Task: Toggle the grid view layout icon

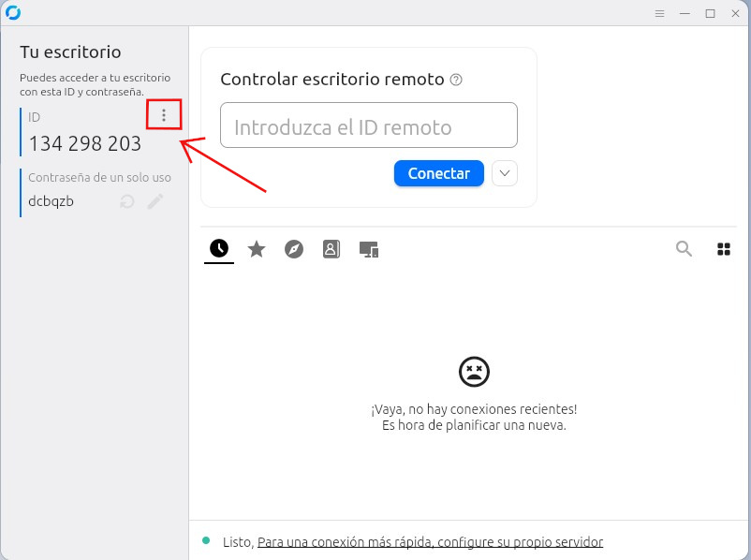Action: click(x=724, y=249)
